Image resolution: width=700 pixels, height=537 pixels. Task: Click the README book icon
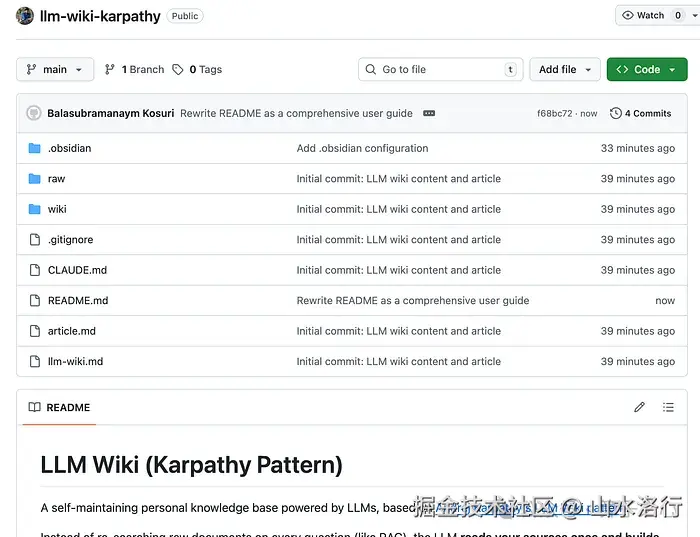(x=34, y=407)
